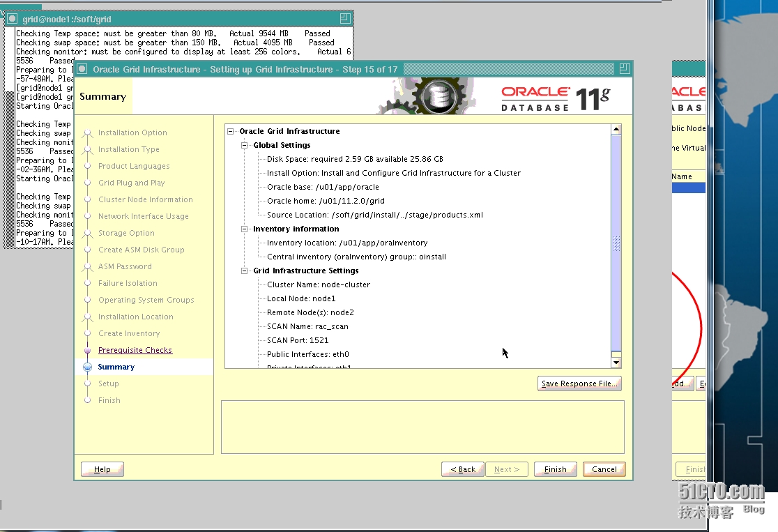Open the Prerequisite Checks step link
Image resolution: width=778 pixels, height=532 pixels.
click(x=135, y=350)
